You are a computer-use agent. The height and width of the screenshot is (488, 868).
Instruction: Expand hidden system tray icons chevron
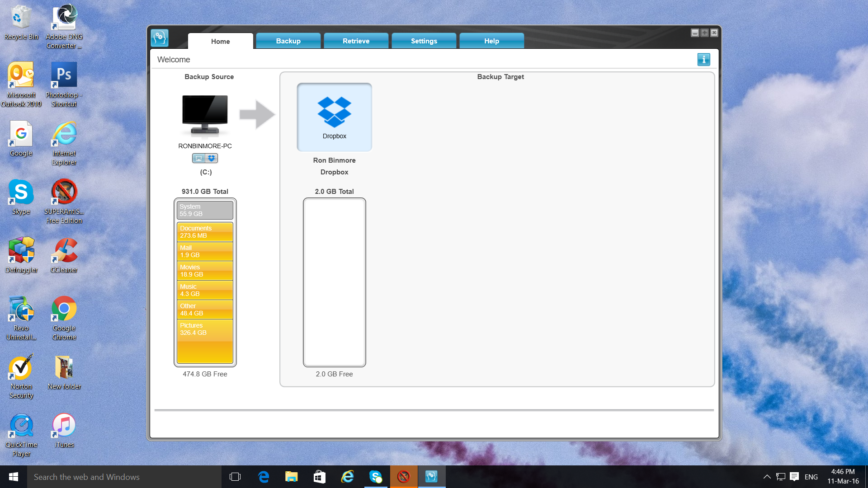767,477
